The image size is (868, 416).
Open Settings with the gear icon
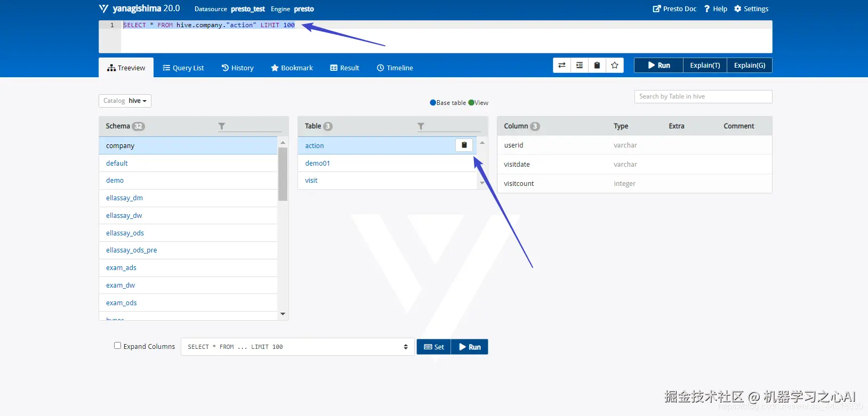click(751, 9)
